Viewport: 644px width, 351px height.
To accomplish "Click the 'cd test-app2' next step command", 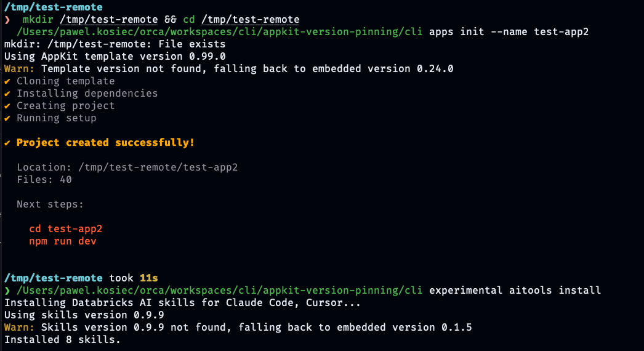I will coord(66,229).
